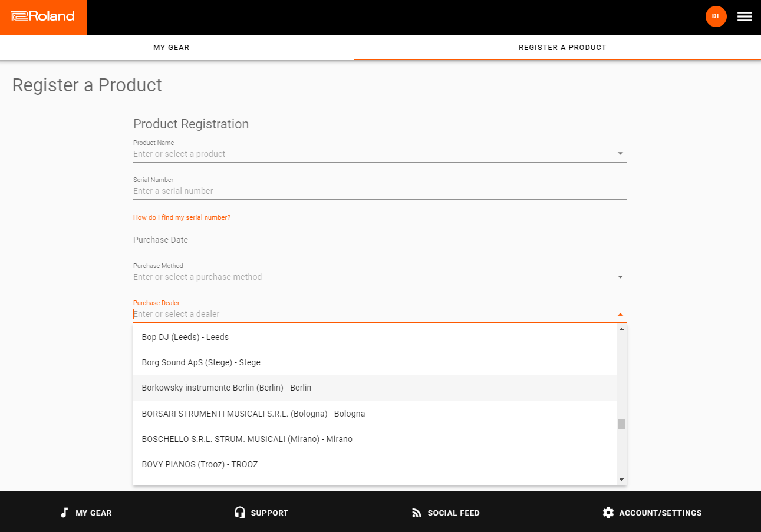
Task: Click the music note My Gear icon
Action: [64, 513]
